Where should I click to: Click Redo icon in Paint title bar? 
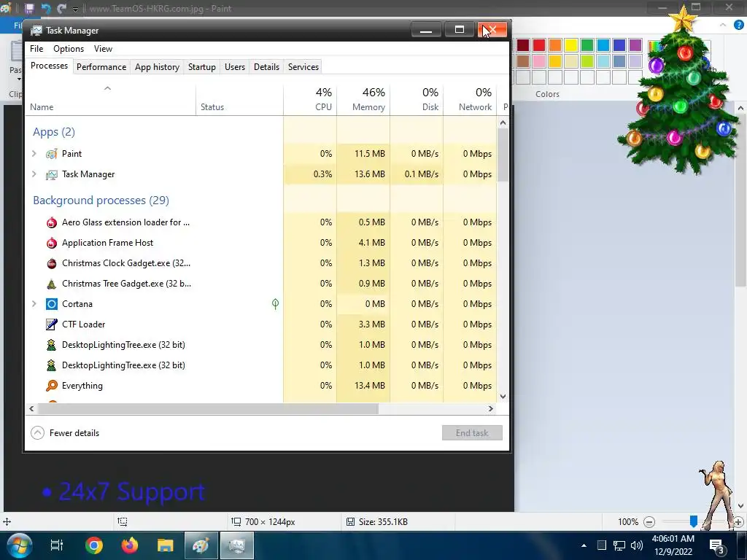pyautogui.click(x=61, y=9)
